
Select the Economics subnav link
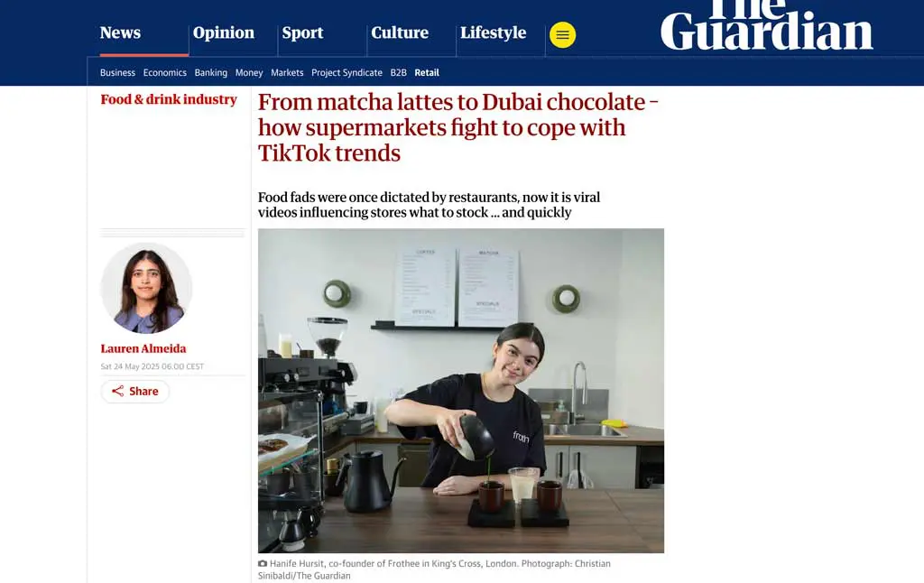coord(164,72)
